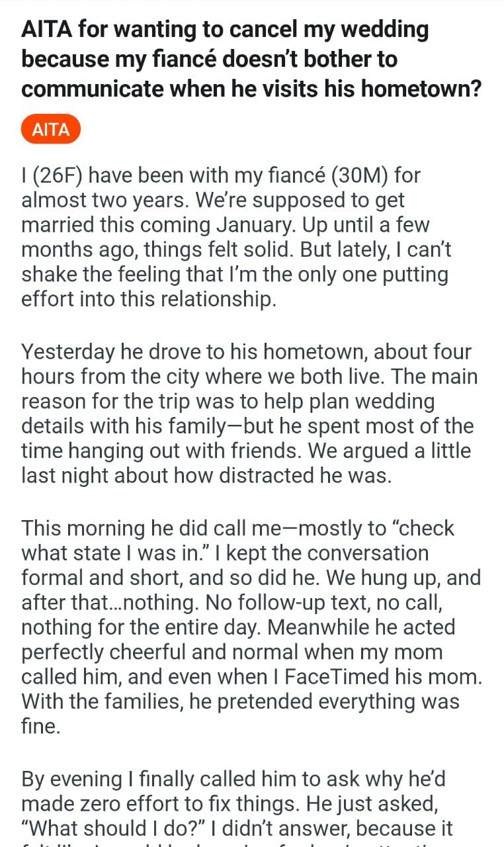
Task: Click the orange AITA flair tag
Action: (50, 129)
